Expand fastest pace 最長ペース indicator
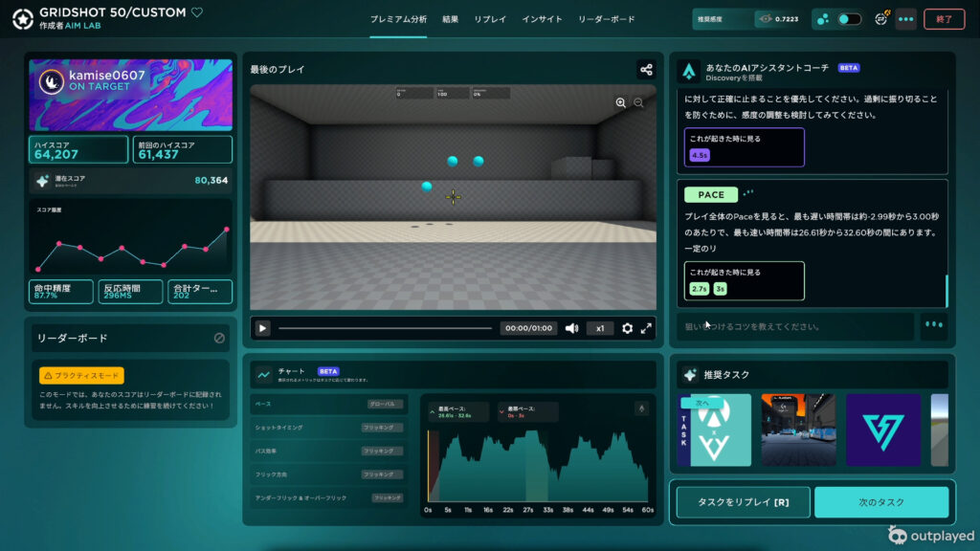This screenshot has height=551, width=980. tap(458, 411)
